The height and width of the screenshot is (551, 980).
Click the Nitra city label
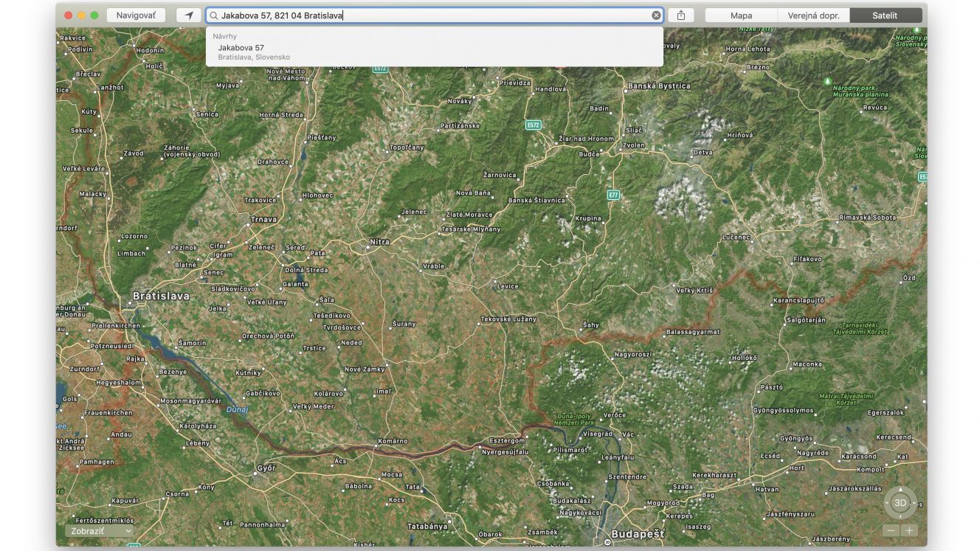(379, 241)
